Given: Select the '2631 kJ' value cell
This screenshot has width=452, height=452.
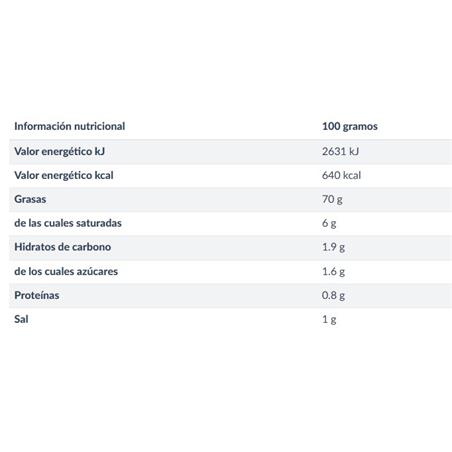Looking at the screenshot, I should click(340, 151).
